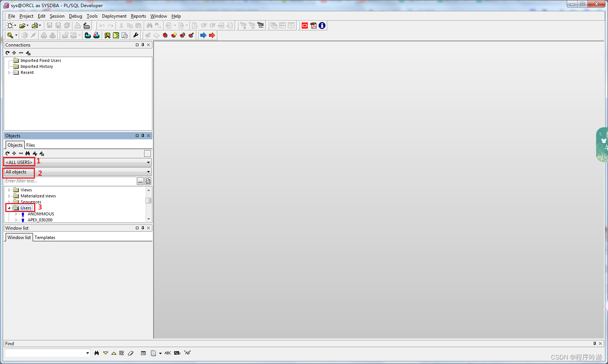This screenshot has width=608, height=364.
Task: Click the binoculars search icon in Find bar
Action: tap(97, 353)
